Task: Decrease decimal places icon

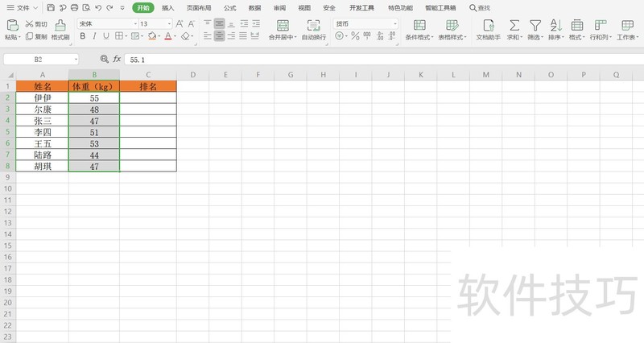Action: tap(392, 36)
